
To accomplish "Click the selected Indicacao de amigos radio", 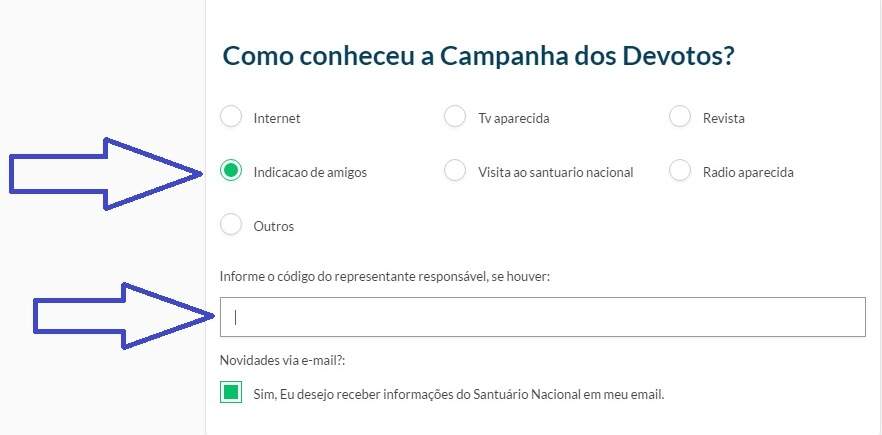I will (231, 171).
